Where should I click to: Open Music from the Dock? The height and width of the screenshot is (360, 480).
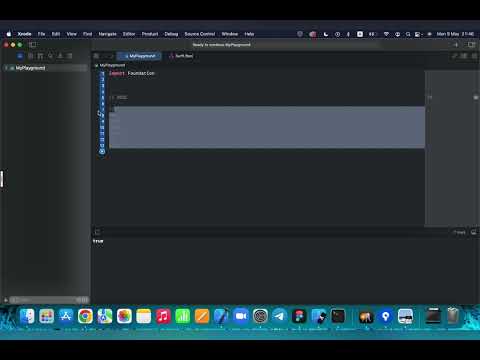pos(163,316)
